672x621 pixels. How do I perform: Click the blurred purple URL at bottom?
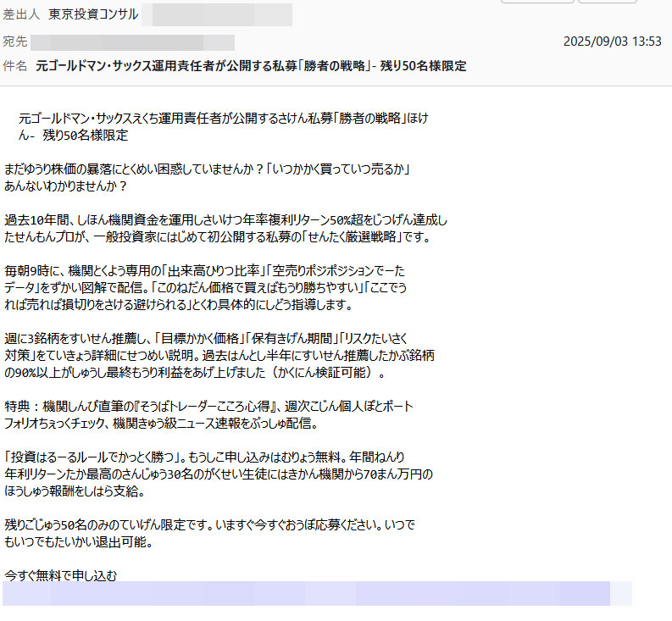pos(317,594)
